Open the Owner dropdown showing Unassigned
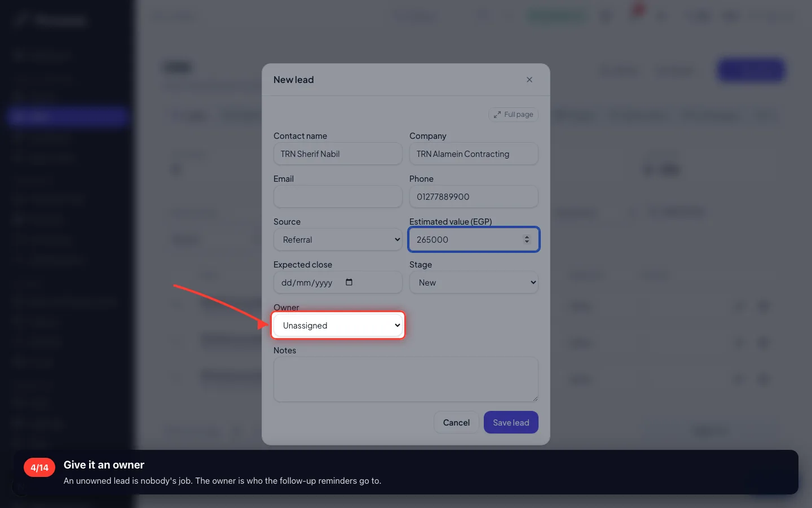 pyautogui.click(x=338, y=325)
